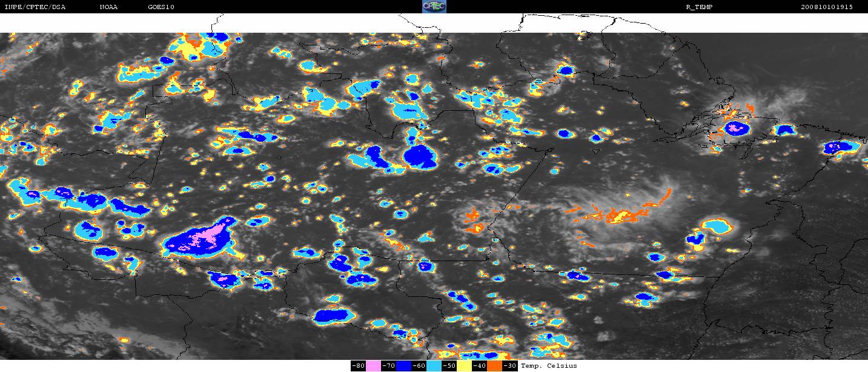This screenshot has width=868, height=372.
Task: Click the -50 legend value
Action: 449,366
